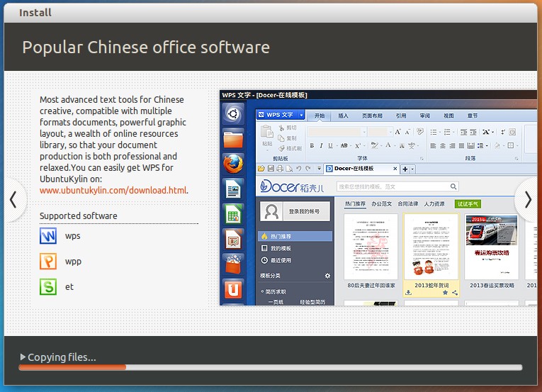Image resolution: width=542 pixels, height=392 pixels.
Task: Open the dropdown arrow beside new tab plus
Action: [412, 169]
